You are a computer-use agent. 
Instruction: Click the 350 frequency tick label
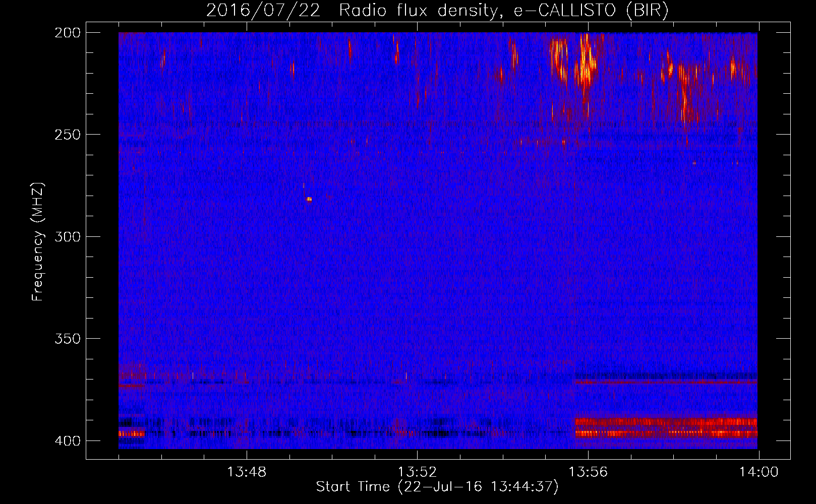[x=67, y=339]
